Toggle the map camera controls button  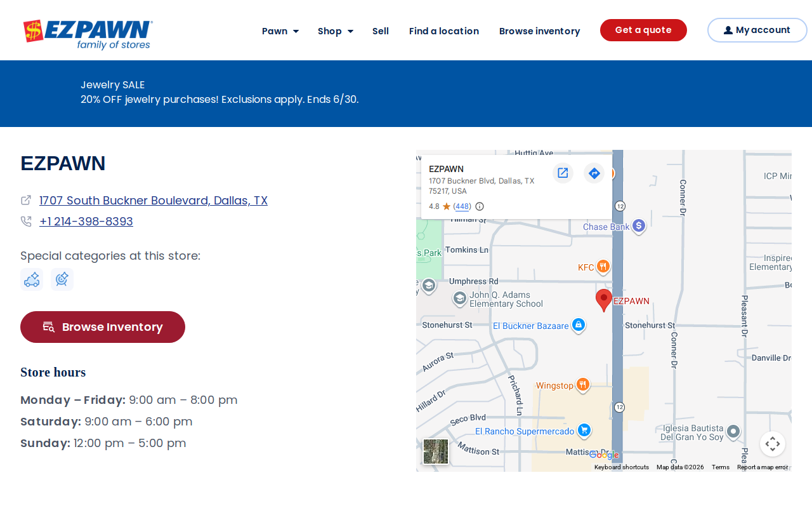773,444
